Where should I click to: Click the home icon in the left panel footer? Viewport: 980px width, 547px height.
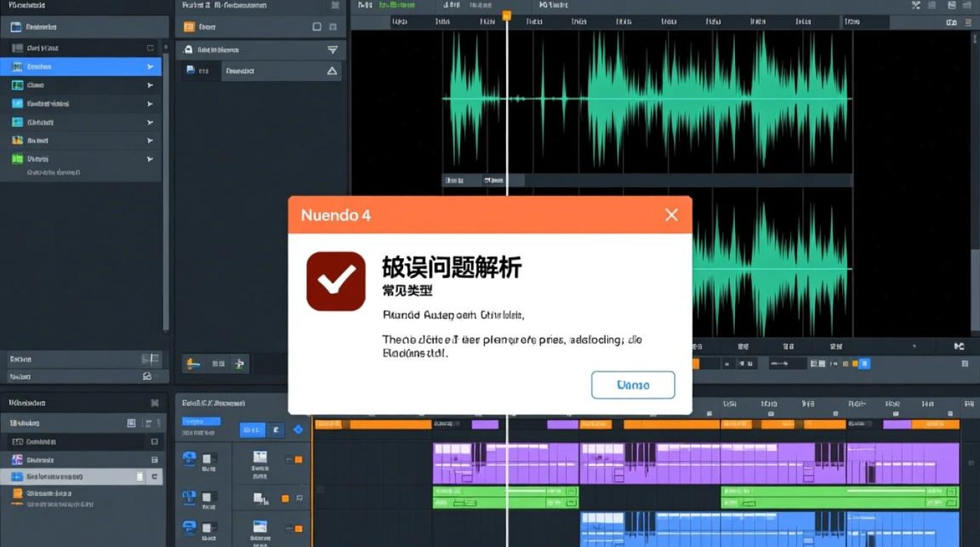[148, 376]
